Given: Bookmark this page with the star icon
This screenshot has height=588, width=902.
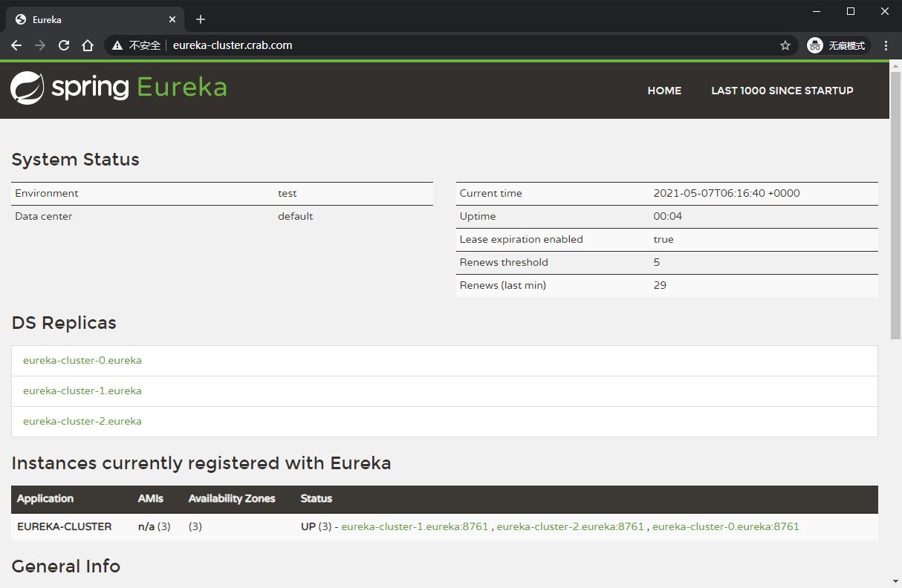Looking at the screenshot, I should 785,45.
